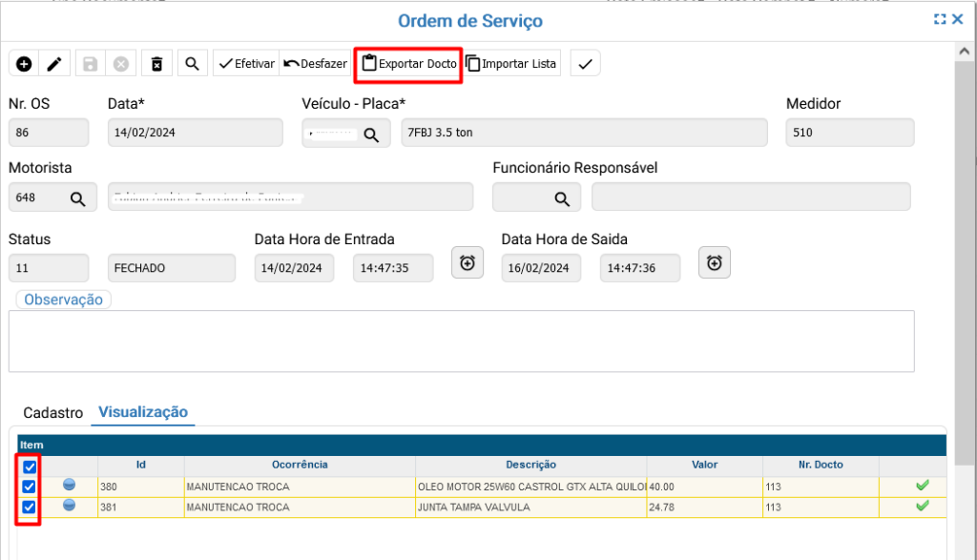Uncheck the row for item 381
This screenshot has height=560, width=977.
click(x=30, y=507)
